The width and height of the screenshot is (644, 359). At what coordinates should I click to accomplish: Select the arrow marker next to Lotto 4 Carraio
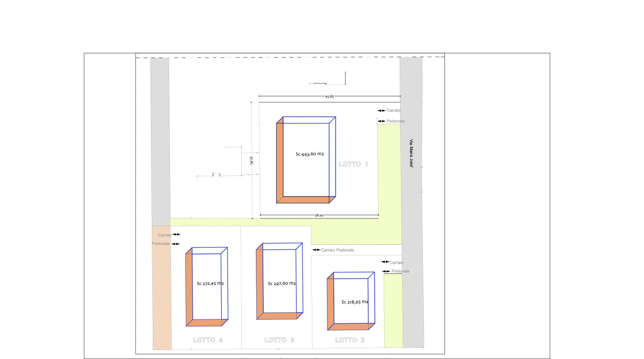pyautogui.click(x=176, y=235)
